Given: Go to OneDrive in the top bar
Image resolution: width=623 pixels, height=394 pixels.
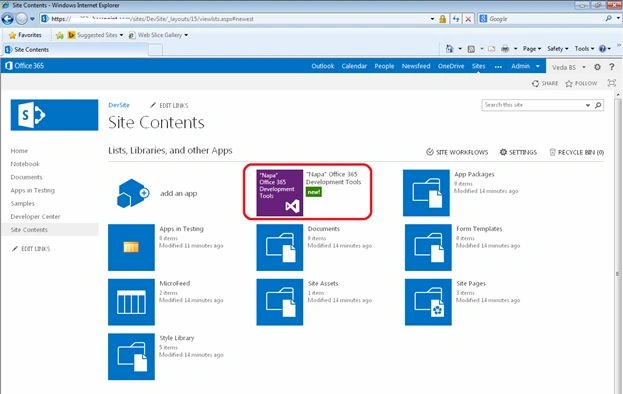Looking at the screenshot, I should [451, 66].
